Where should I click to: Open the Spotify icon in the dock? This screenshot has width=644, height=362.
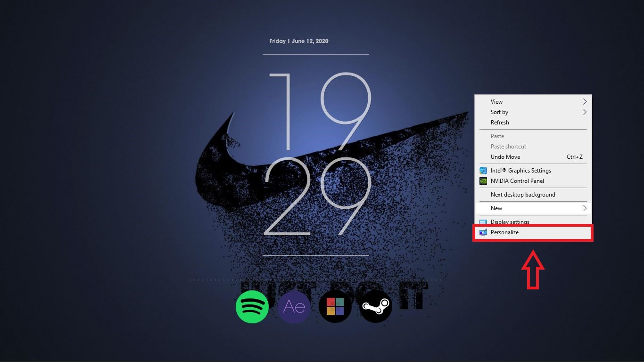click(252, 307)
